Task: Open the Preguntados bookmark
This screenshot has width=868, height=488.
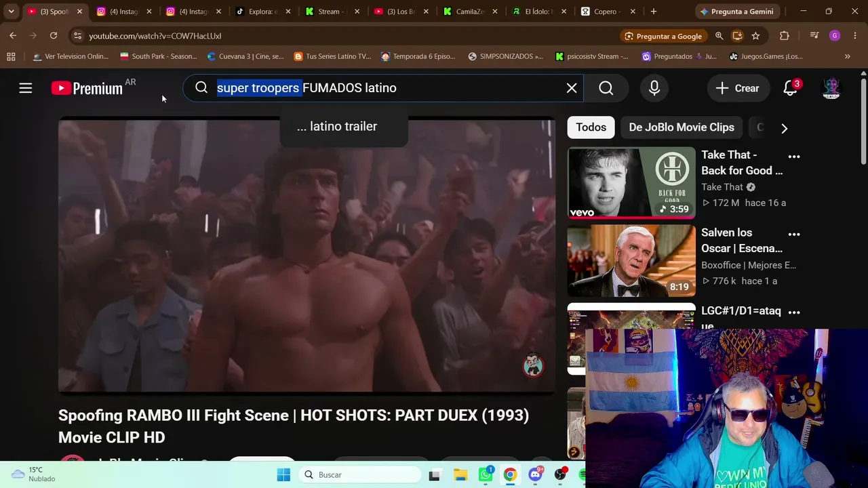Action: coord(679,56)
